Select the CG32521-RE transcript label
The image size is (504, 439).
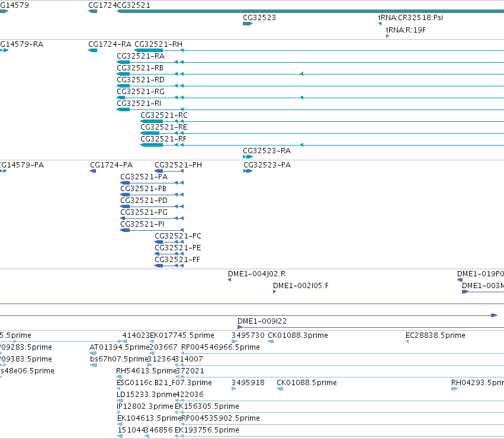point(164,127)
